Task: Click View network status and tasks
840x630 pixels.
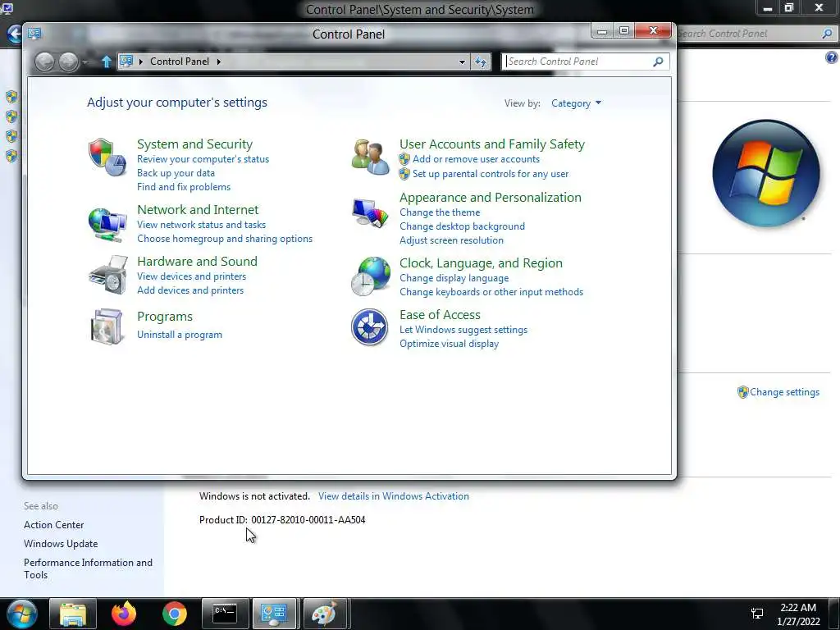Action: click(x=202, y=225)
